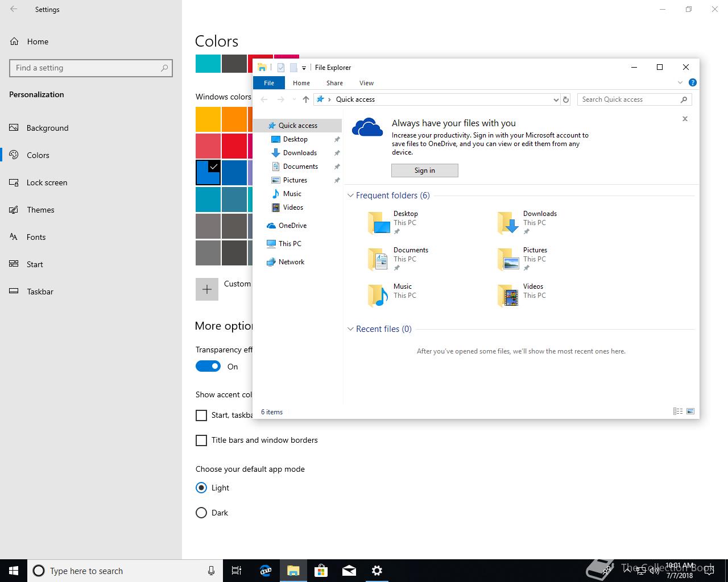Collapse the Recent files section

pyautogui.click(x=350, y=329)
